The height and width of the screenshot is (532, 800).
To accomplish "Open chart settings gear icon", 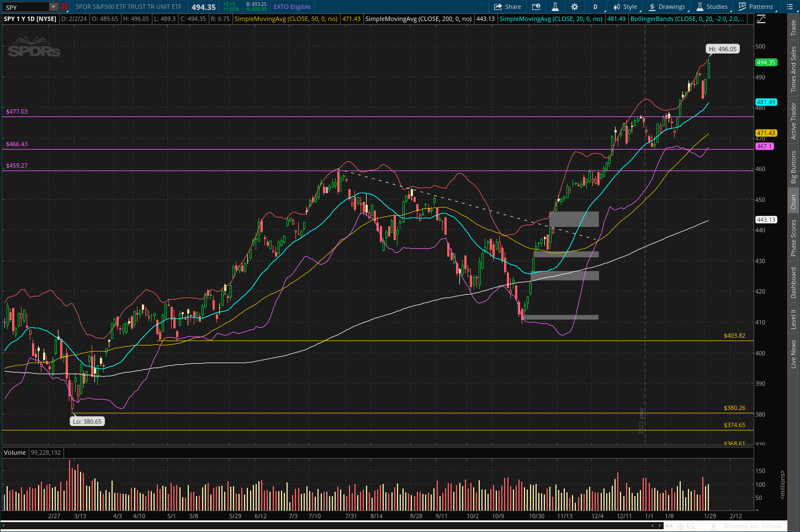I will 574,7.
